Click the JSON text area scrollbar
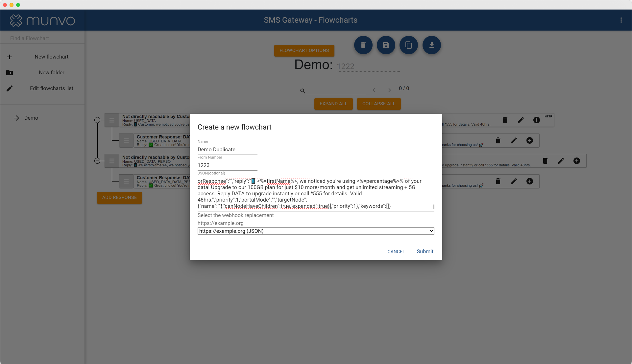 coord(433,207)
